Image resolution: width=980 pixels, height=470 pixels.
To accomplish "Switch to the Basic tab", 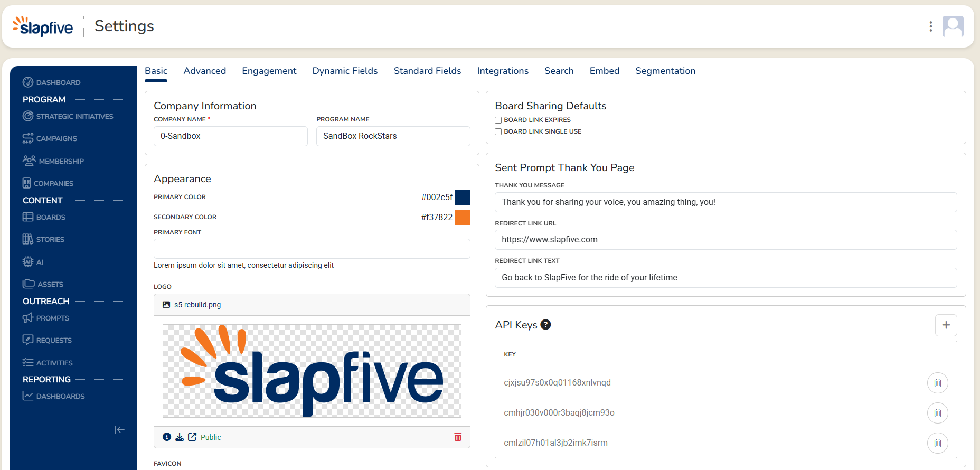I will pyautogui.click(x=156, y=71).
